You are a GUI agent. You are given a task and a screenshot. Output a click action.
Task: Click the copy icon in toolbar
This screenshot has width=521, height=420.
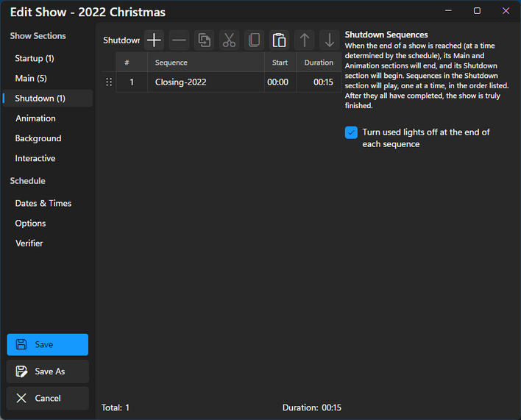pyautogui.click(x=254, y=40)
